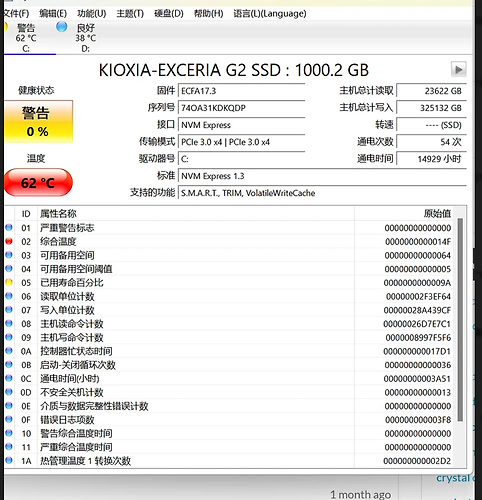This screenshot has width=482, height=500.
Task: Click blue status dot for 介质与数据完整性错误计数 row
Action: [9, 406]
